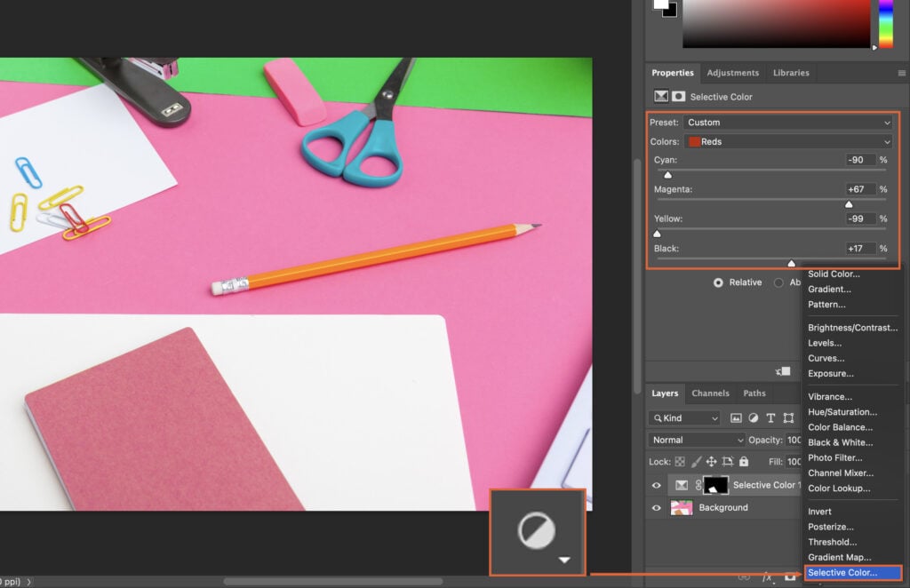Select the adjustment layers filter icon

click(754, 417)
